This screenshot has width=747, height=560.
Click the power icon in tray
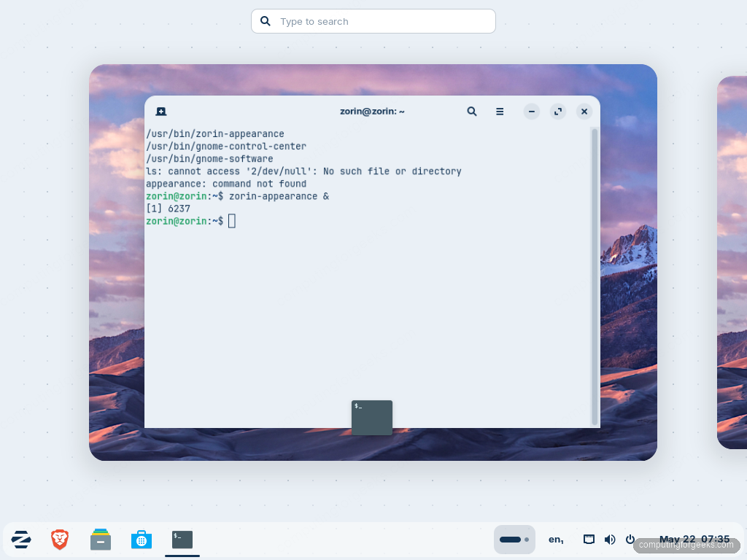tap(630, 540)
